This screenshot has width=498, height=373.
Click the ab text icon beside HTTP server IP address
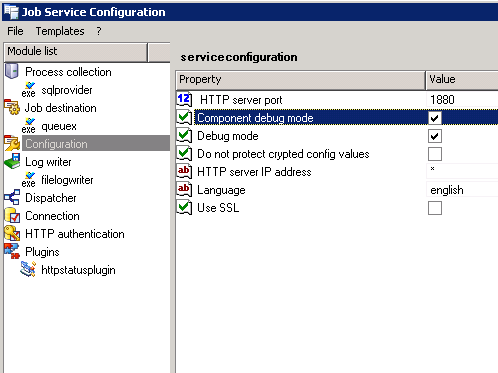[x=184, y=171]
